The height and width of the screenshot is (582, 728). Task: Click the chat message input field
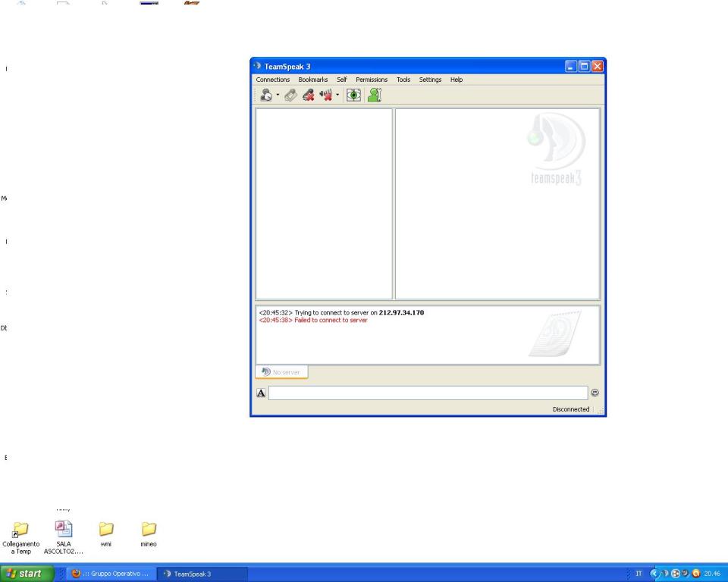pos(428,393)
